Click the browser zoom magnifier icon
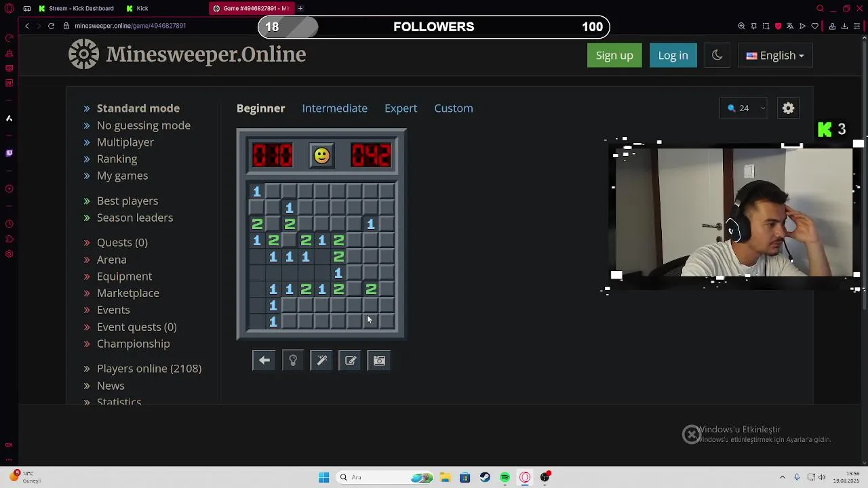The width and height of the screenshot is (868, 488). (x=741, y=26)
